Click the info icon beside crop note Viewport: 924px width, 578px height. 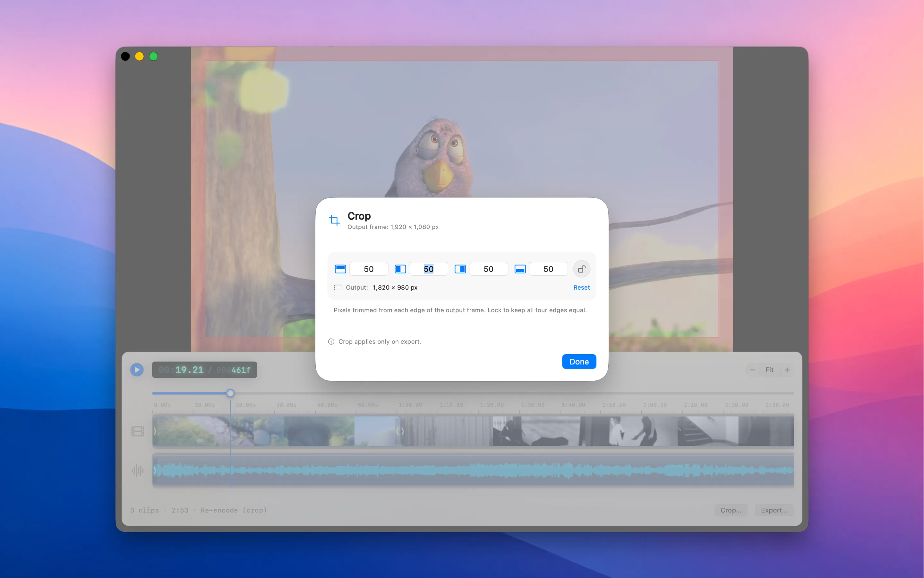click(331, 342)
